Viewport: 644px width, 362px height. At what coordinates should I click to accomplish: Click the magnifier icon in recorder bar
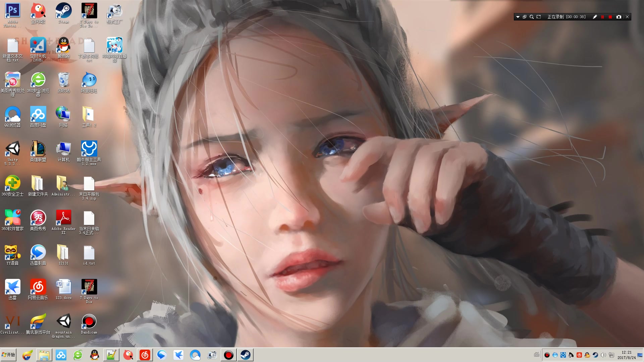click(532, 17)
